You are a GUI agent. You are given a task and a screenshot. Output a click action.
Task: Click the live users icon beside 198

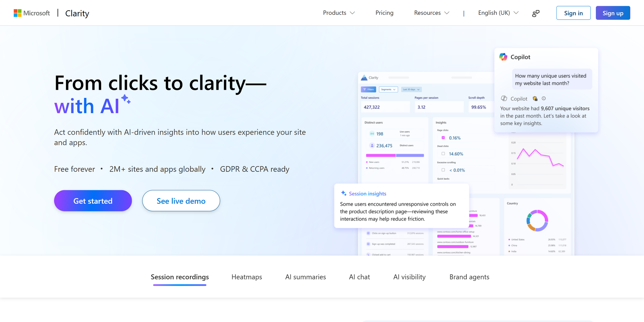372,134
